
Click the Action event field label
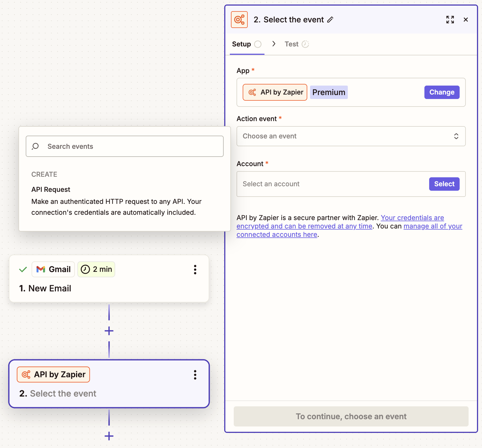[257, 119]
